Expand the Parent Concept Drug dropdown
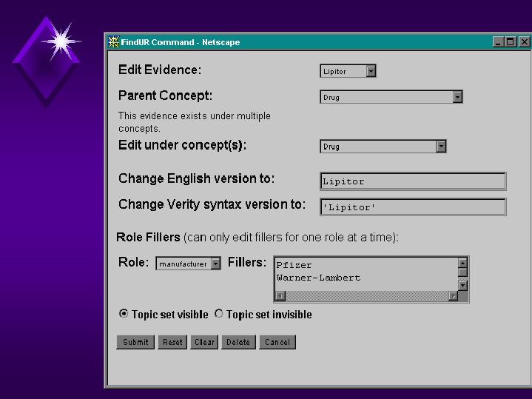 [x=391, y=97]
